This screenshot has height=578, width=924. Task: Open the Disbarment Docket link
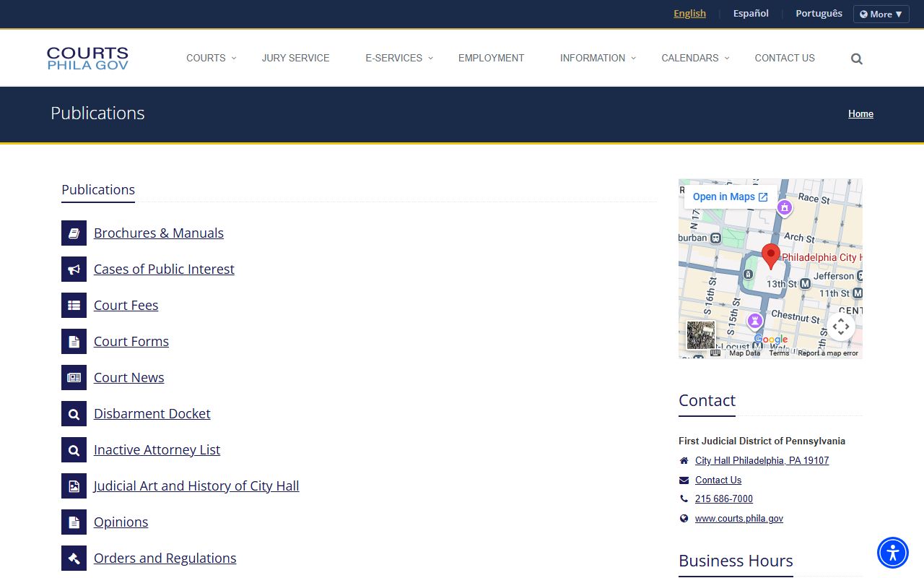pyautogui.click(x=152, y=413)
